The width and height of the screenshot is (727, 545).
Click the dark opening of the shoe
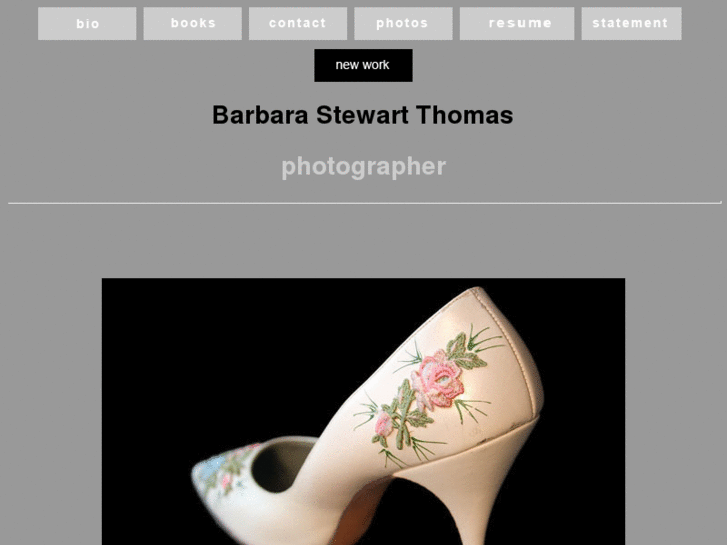(283, 466)
